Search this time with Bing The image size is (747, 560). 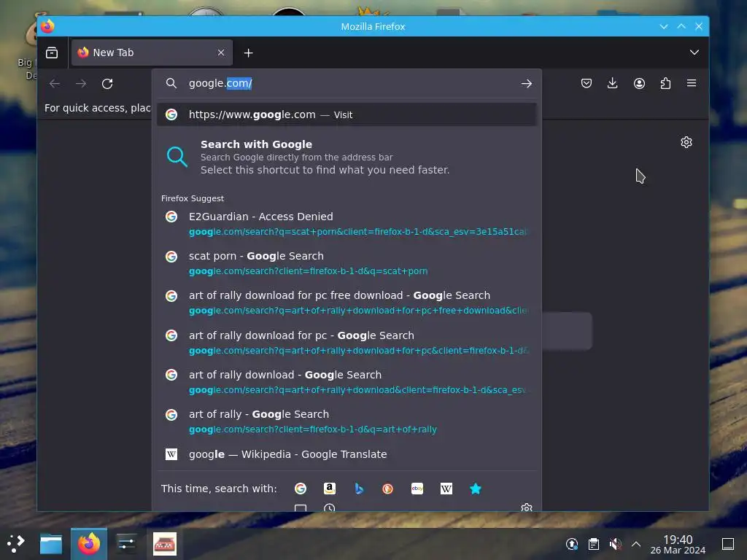[x=359, y=489]
